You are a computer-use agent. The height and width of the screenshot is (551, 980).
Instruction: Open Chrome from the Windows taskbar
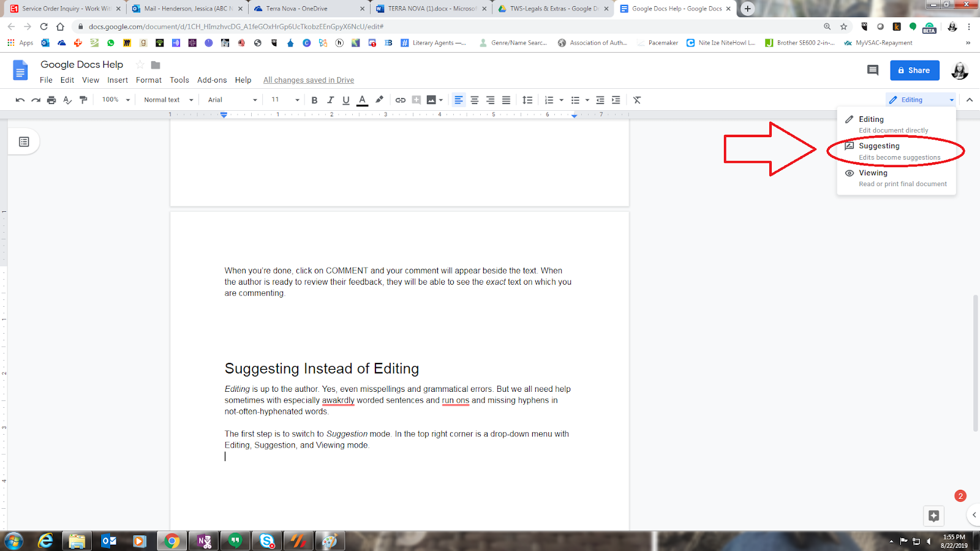pos(172,541)
